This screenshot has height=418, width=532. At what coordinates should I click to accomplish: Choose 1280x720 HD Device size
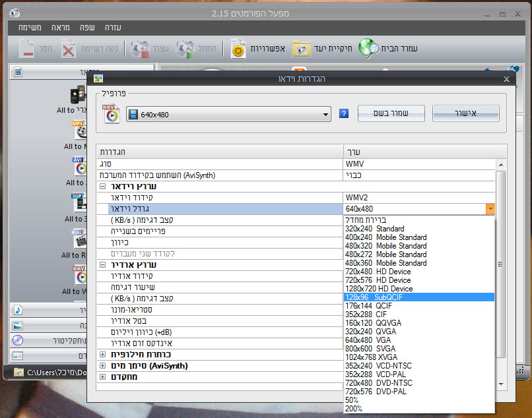coord(419,289)
